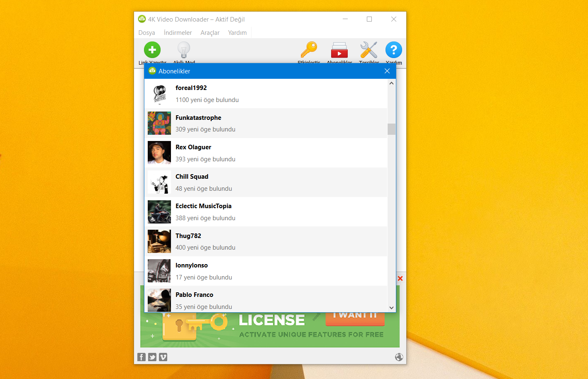Click the '17 yeni öge bulundu' text

click(204, 277)
